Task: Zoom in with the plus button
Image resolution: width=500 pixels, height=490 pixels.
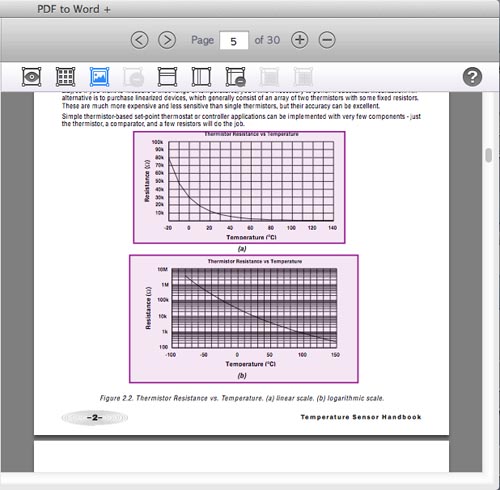Action: 300,40
